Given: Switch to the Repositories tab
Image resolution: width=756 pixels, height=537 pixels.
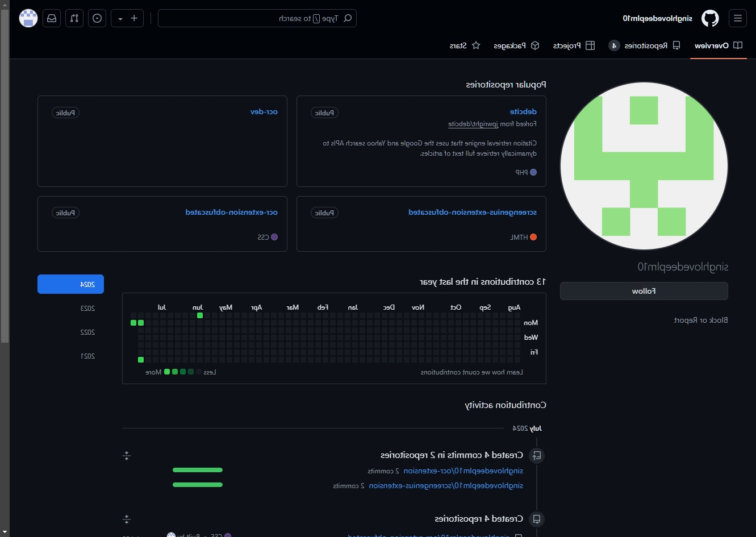Looking at the screenshot, I should tap(644, 45).
